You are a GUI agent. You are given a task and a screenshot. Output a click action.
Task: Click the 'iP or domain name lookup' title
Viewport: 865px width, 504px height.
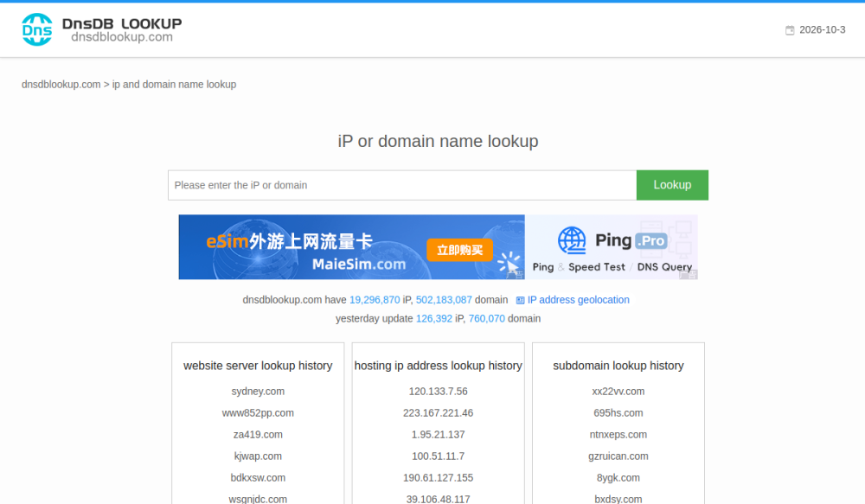click(438, 141)
